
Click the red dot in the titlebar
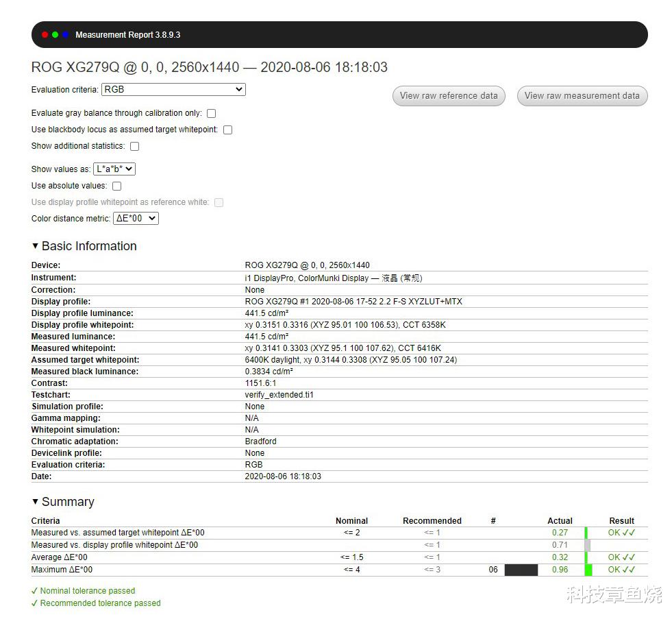tap(45, 34)
